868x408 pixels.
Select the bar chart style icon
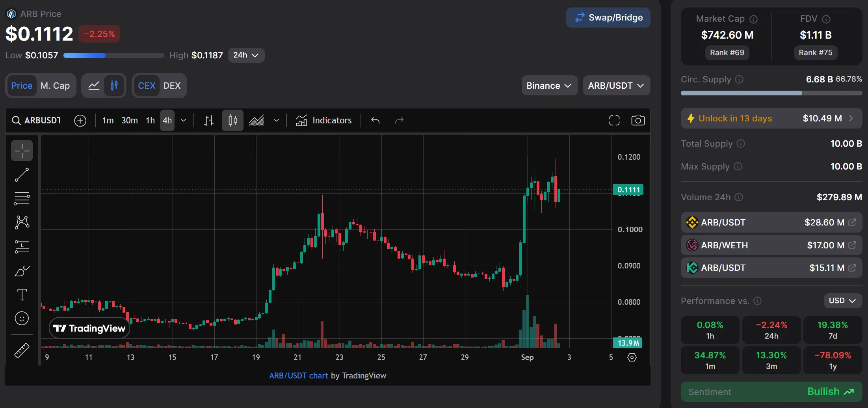(x=209, y=120)
